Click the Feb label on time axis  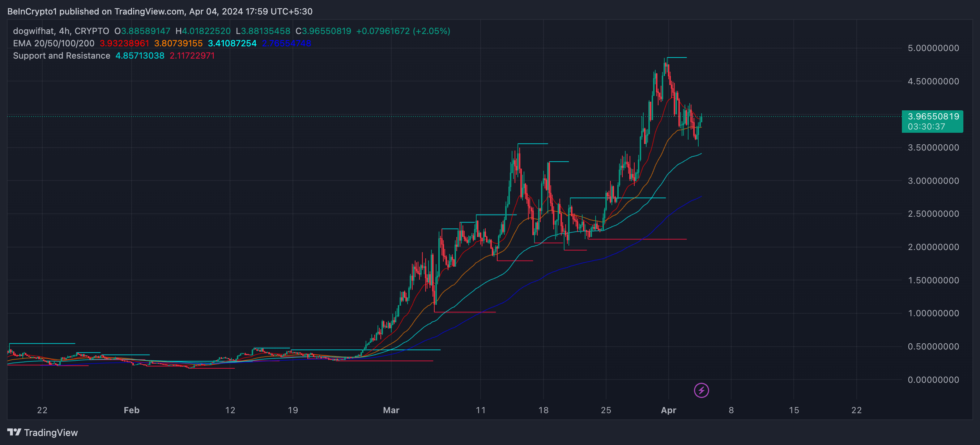(x=132, y=410)
